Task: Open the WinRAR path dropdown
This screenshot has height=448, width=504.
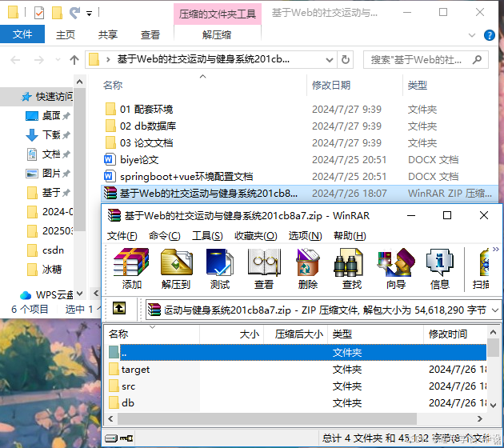Action: [x=495, y=310]
